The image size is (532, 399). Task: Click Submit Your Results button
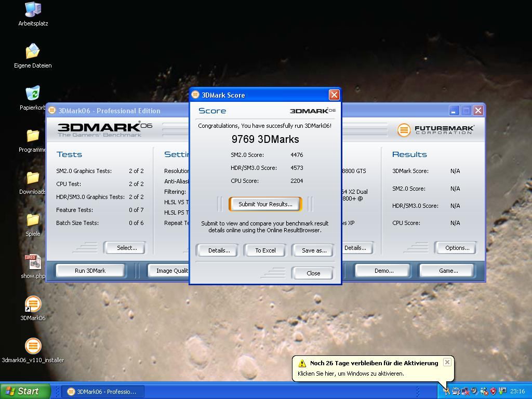pos(265,204)
